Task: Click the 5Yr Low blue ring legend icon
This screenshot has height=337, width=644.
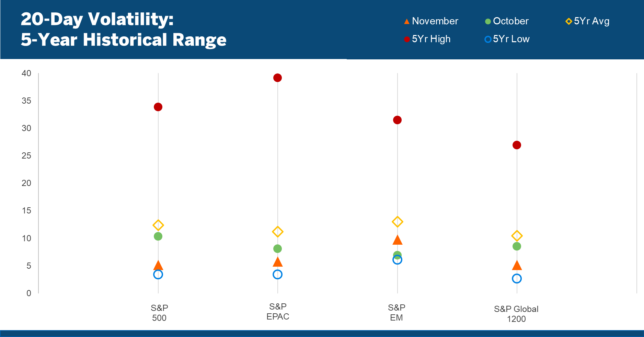Action: click(488, 39)
